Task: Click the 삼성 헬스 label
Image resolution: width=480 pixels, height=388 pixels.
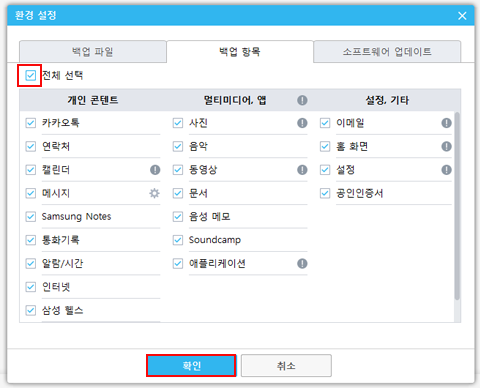Action: click(62, 311)
